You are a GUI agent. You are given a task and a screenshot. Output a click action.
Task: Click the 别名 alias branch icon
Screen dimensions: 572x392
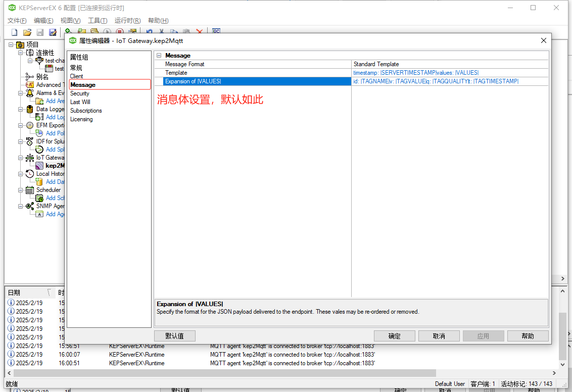click(x=30, y=77)
